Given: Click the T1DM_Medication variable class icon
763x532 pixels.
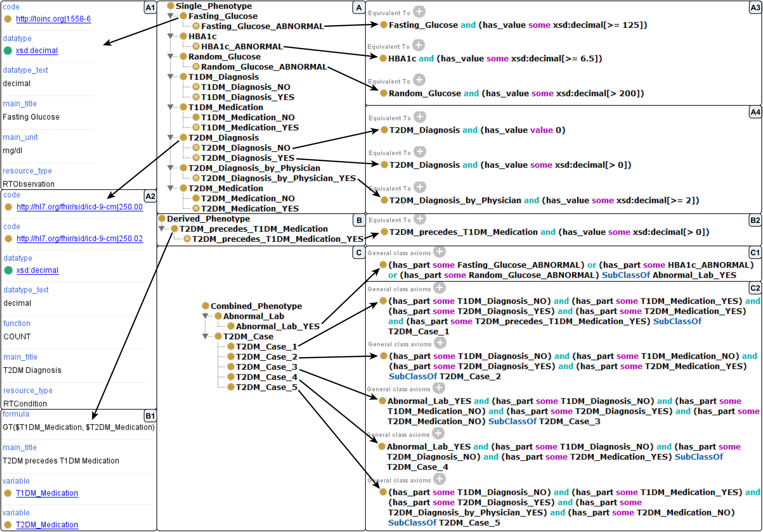Looking at the screenshot, I should pyautogui.click(x=8, y=493).
